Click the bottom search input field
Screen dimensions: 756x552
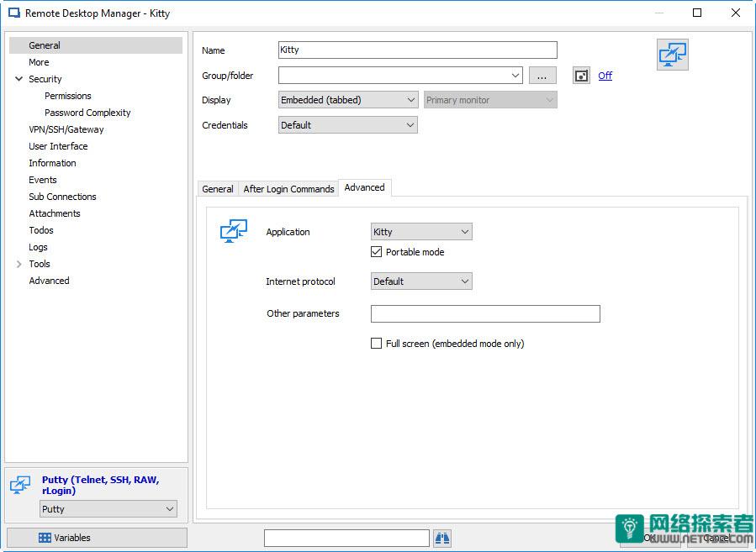tap(346, 538)
